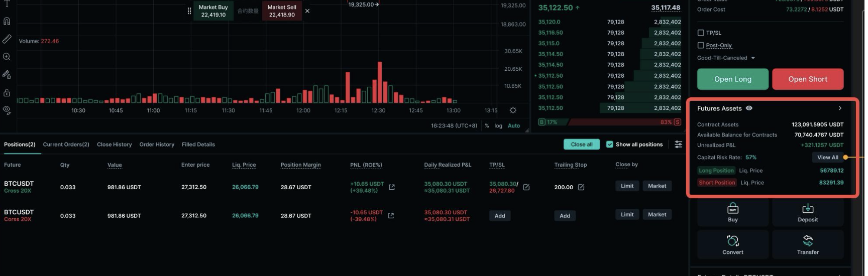Image resolution: width=868 pixels, height=276 pixels.
Task: Add TP/SL for second BTCUSDT position
Action: (x=500, y=216)
